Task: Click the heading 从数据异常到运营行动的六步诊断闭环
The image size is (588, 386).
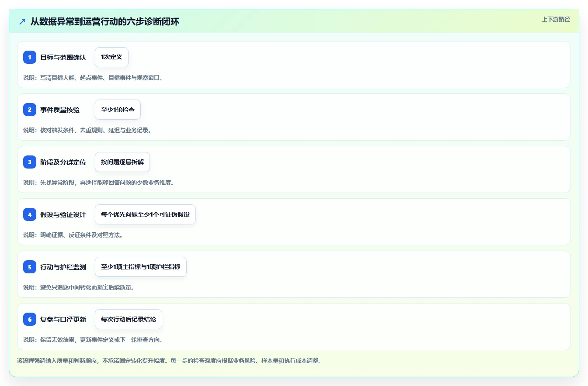Action: click(105, 21)
